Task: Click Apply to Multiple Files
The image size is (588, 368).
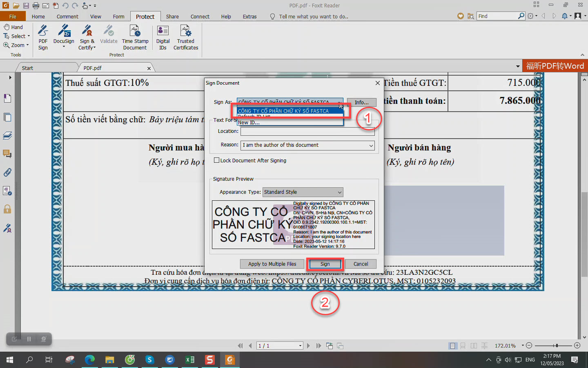Action: [272, 264]
